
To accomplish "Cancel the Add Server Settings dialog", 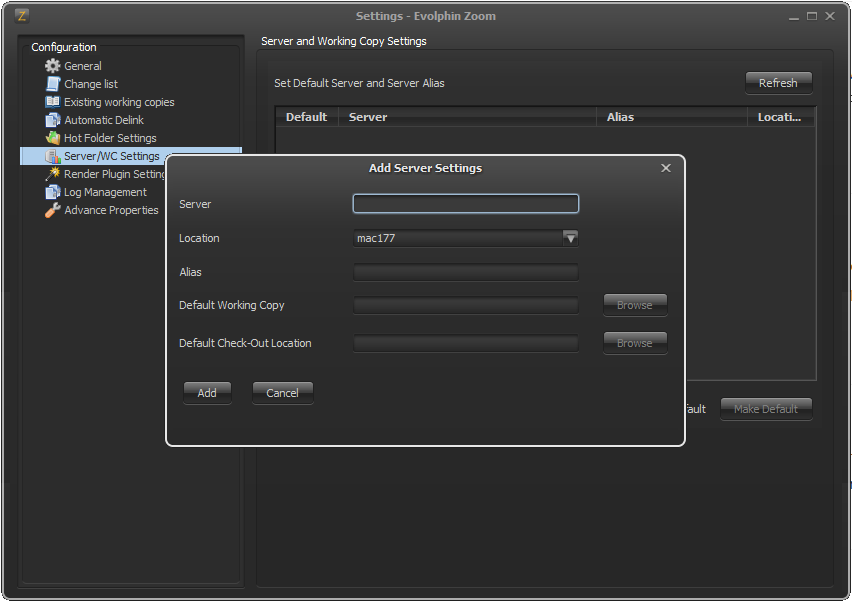I will click(x=283, y=393).
